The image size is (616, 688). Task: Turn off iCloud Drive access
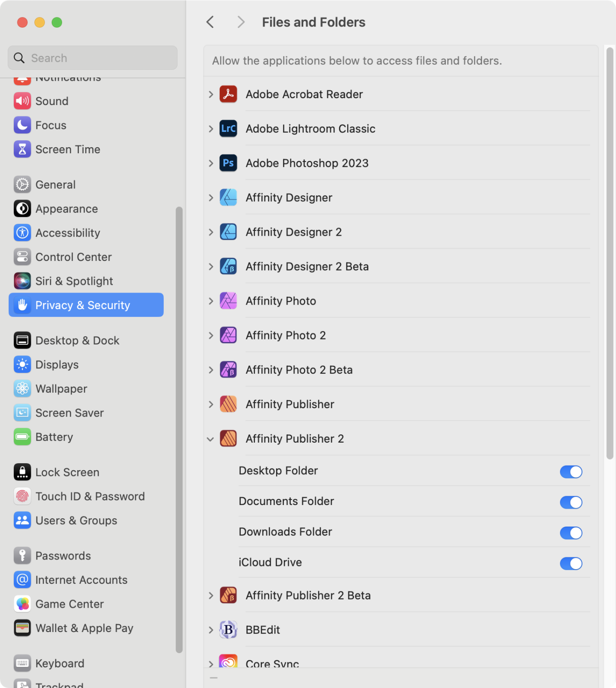click(x=571, y=563)
